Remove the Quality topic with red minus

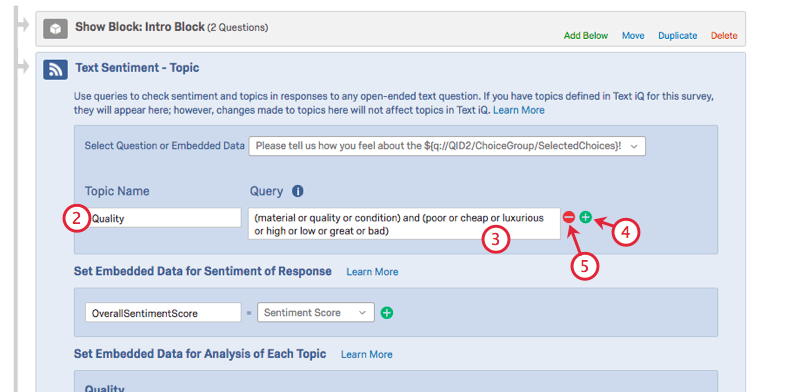(x=569, y=217)
